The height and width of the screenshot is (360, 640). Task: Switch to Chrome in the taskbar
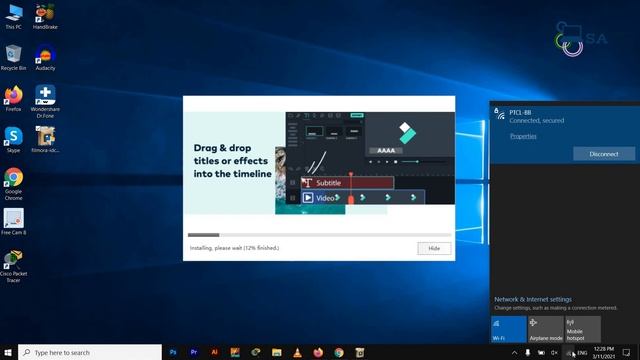click(x=339, y=352)
